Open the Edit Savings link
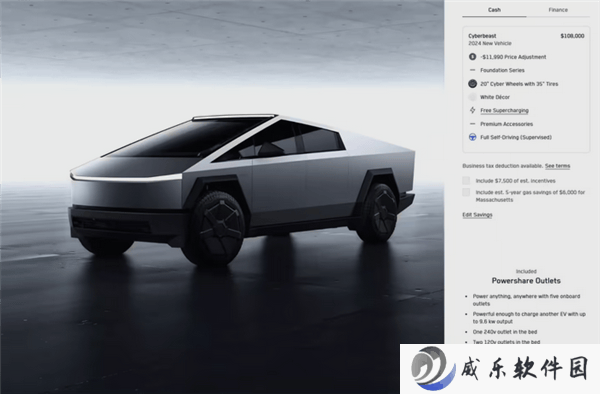 [477, 215]
